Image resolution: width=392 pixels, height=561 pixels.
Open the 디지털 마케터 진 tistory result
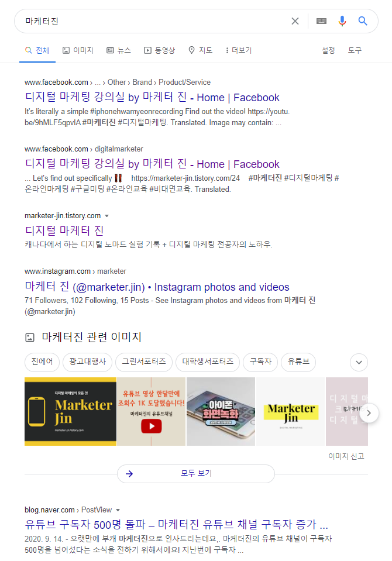click(x=64, y=230)
